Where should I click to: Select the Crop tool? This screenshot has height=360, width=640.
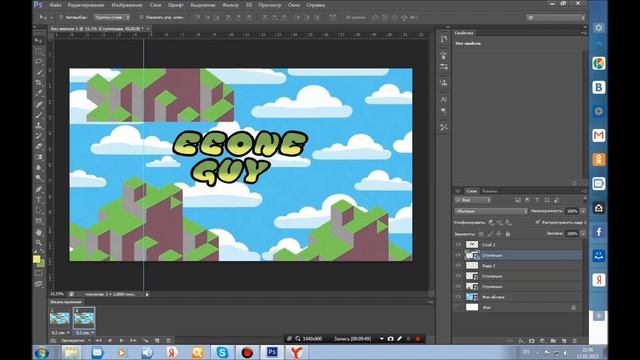pyautogui.click(x=39, y=83)
